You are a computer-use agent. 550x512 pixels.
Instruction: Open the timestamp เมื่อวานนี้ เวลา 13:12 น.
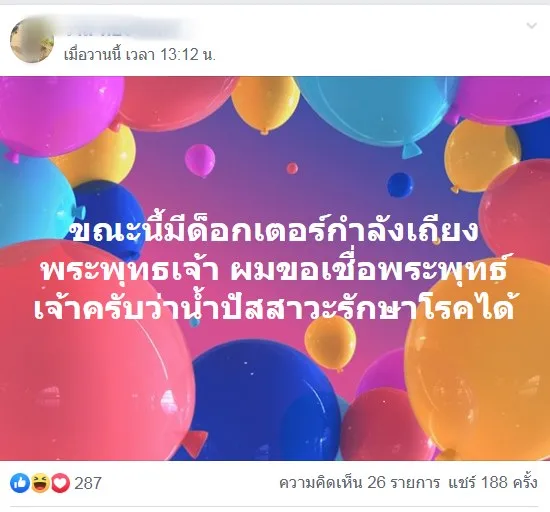click(139, 54)
